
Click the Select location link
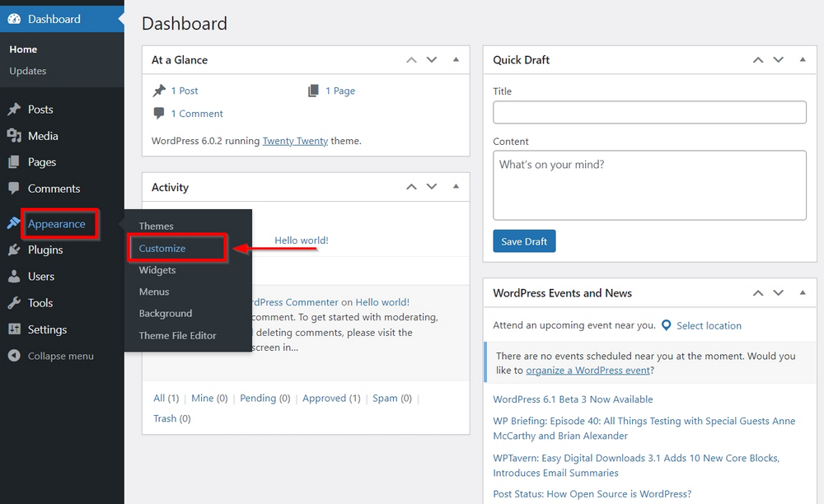[709, 325]
